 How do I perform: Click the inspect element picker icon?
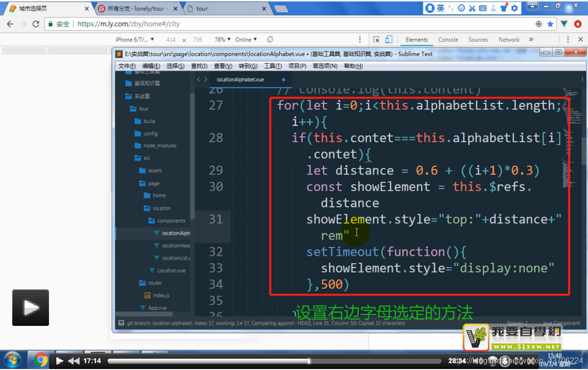point(376,40)
